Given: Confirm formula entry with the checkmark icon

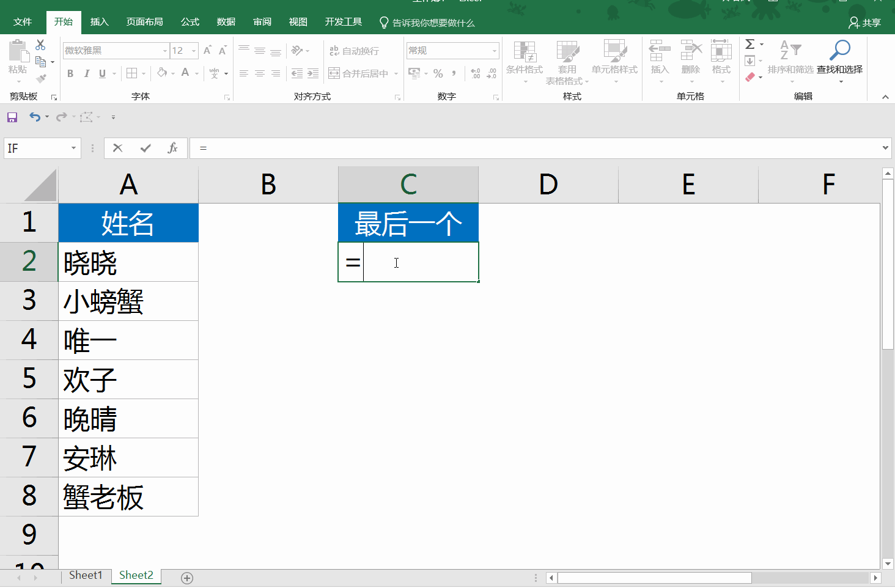Looking at the screenshot, I should 145,148.
